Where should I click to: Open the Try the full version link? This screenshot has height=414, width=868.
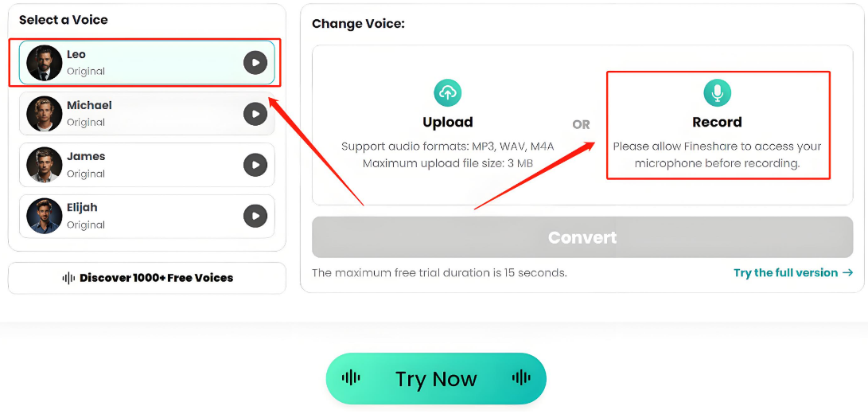tap(785, 272)
